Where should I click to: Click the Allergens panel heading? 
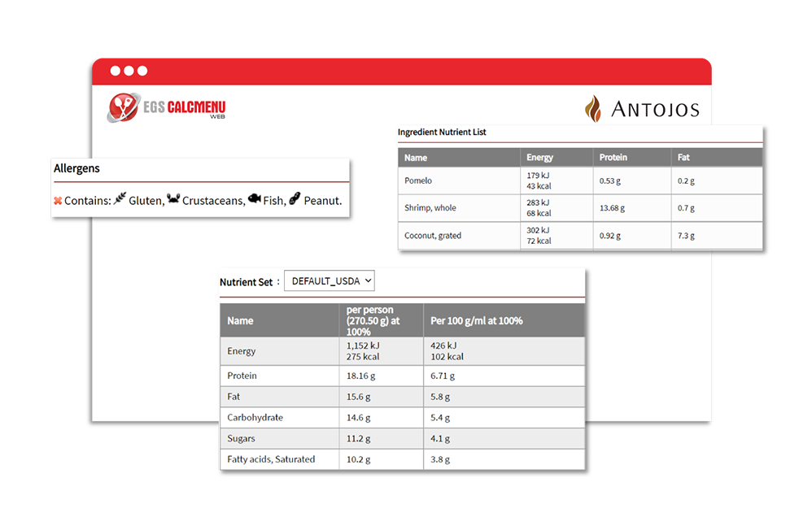click(x=76, y=168)
